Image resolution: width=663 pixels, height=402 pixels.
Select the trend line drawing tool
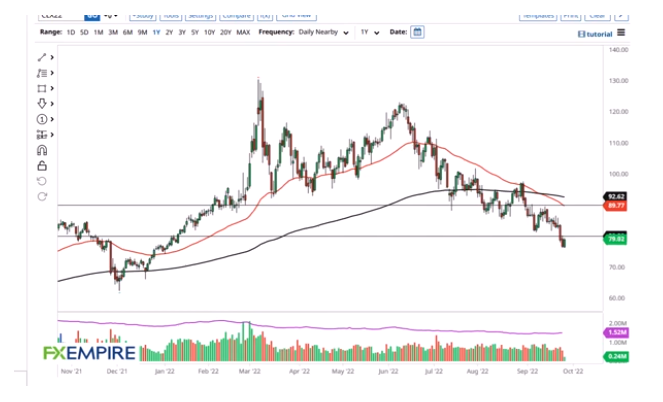42,57
